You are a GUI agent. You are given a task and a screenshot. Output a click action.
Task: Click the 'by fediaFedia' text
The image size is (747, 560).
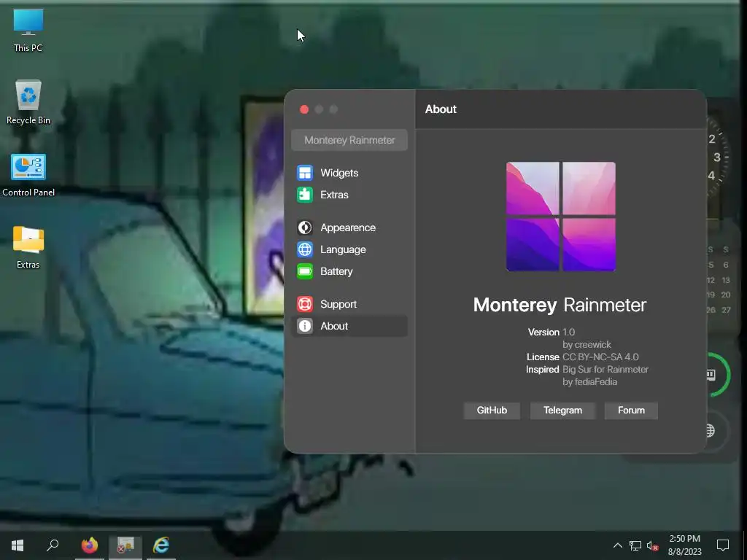[589, 381]
